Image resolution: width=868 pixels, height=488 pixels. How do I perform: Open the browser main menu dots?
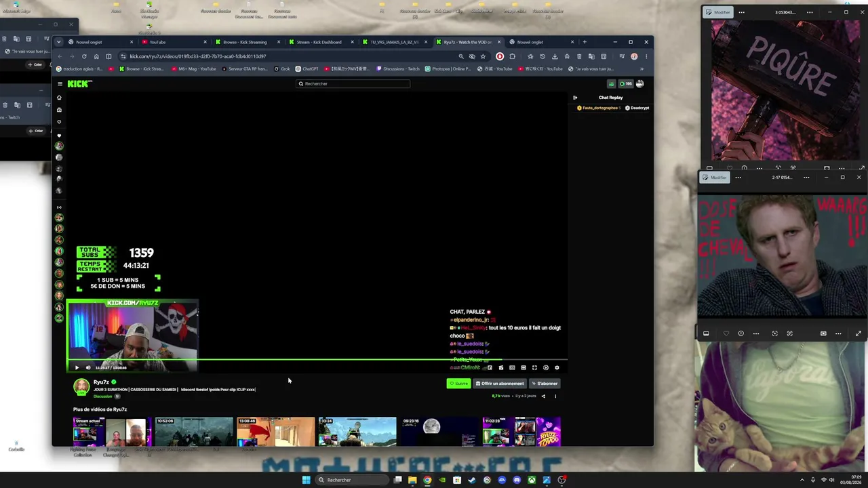coord(646,56)
